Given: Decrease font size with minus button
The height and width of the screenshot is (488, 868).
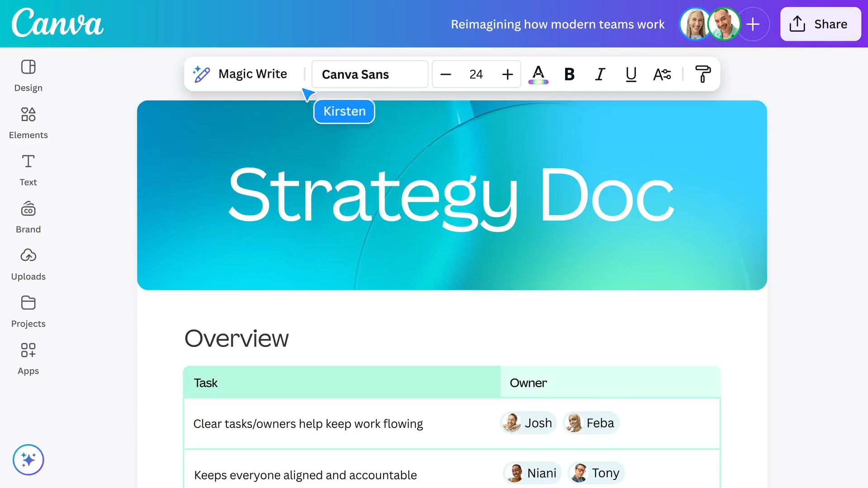Looking at the screenshot, I should [446, 74].
